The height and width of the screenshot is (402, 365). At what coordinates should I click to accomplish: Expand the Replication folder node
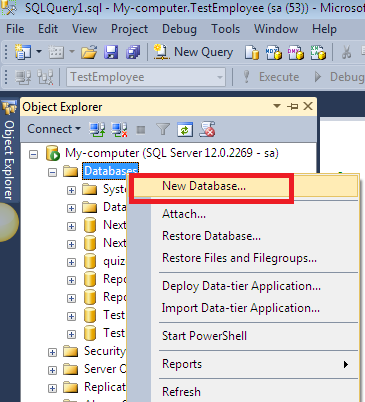pyautogui.click(x=52, y=388)
